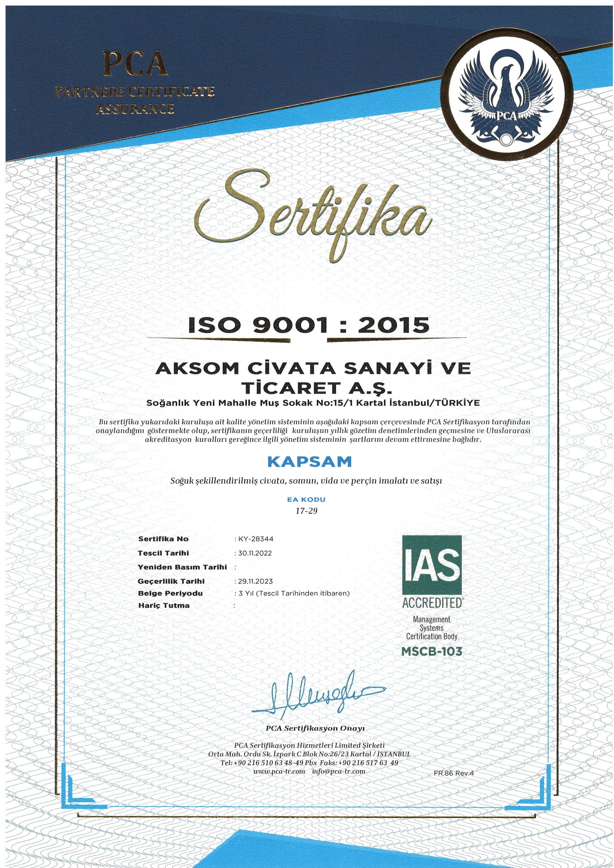
Task: Select the ISO 9001 : 2015 heading
Action: (x=308, y=325)
